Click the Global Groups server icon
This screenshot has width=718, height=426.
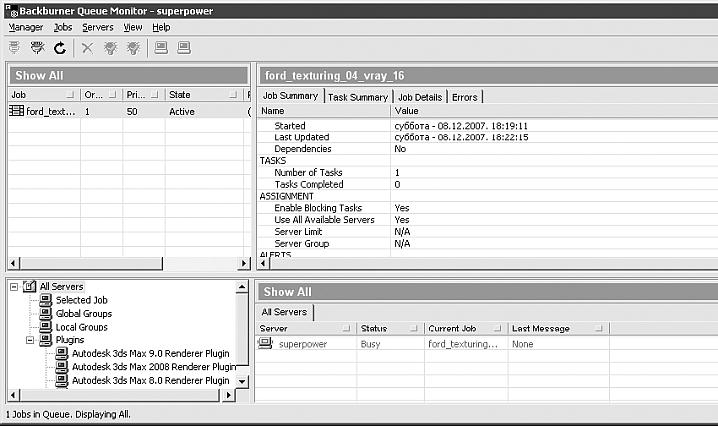[x=45, y=313]
